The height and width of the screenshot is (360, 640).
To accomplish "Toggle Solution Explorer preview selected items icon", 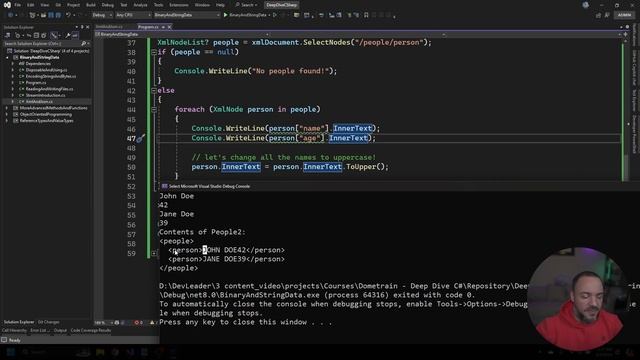I will (x=75, y=36).
